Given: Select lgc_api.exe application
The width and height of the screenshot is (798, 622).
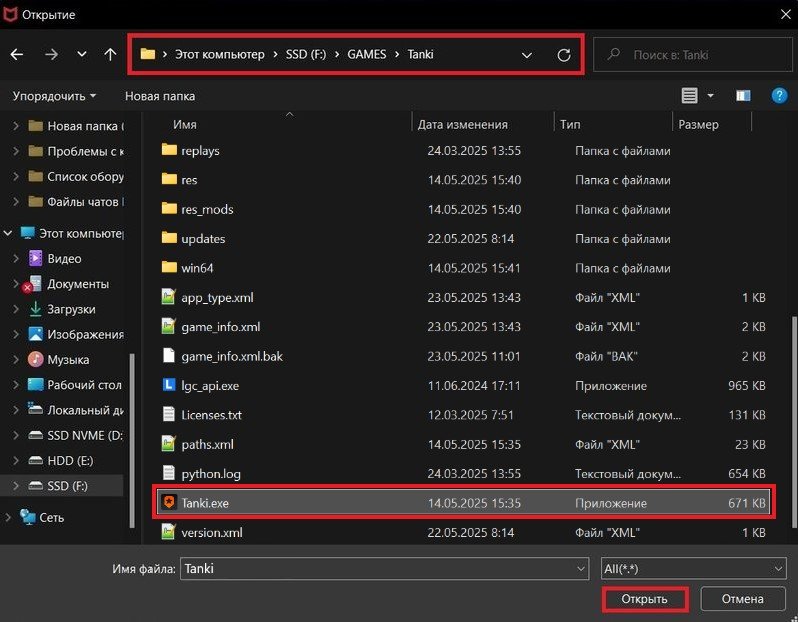Looking at the screenshot, I should point(462,386).
